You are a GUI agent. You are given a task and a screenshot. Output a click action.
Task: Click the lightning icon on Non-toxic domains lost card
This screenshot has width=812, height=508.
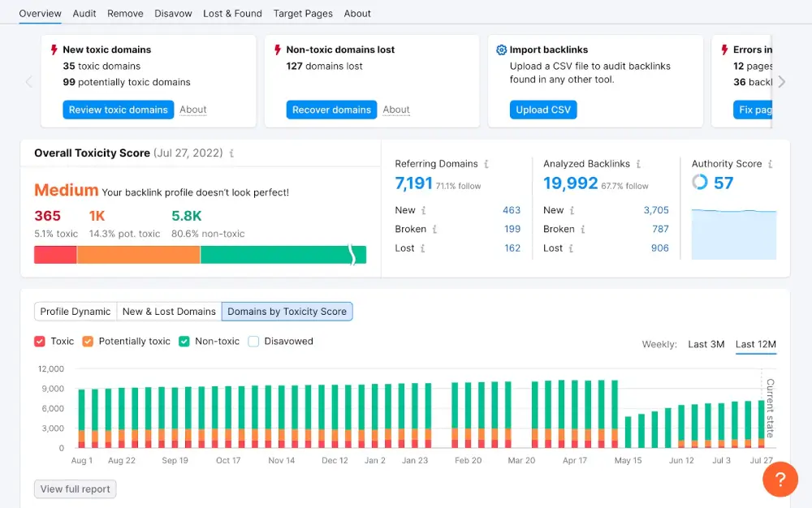click(276, 49)
